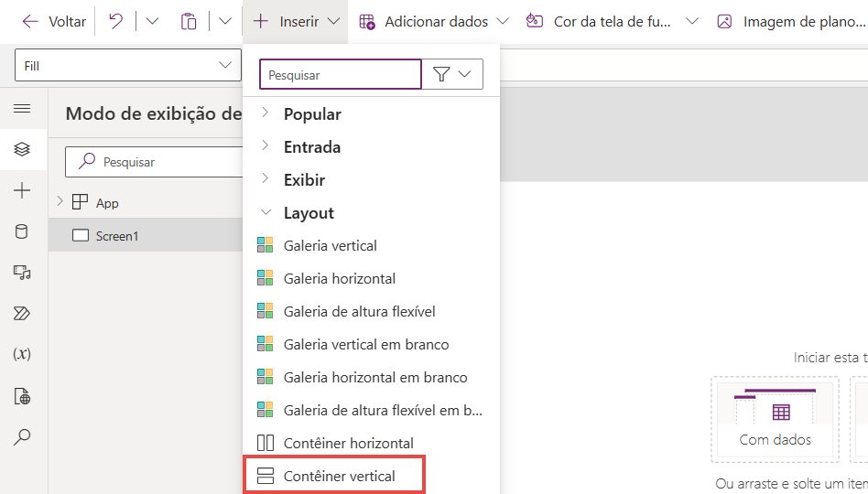Click the Voltar back arrow button
The width and height of the screenshot is (868, 494).
tap(54, 22)
